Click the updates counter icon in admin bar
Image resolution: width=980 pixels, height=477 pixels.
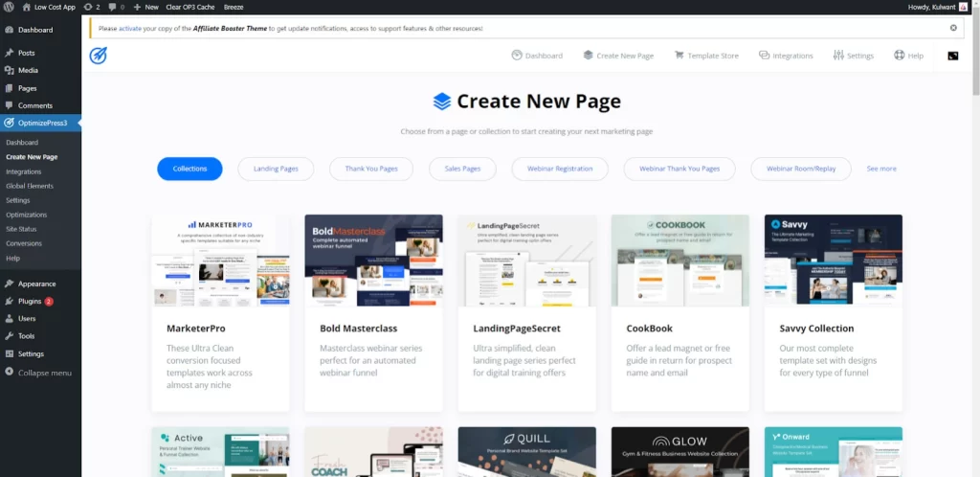pos(88,7)
